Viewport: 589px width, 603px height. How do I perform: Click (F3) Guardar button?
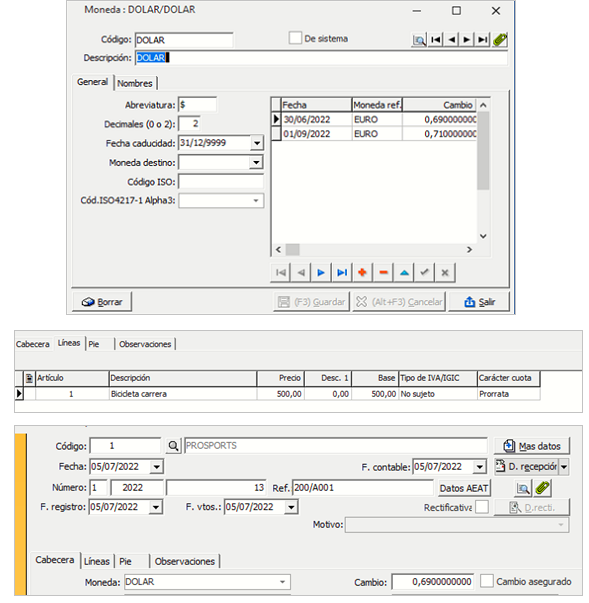311,302
